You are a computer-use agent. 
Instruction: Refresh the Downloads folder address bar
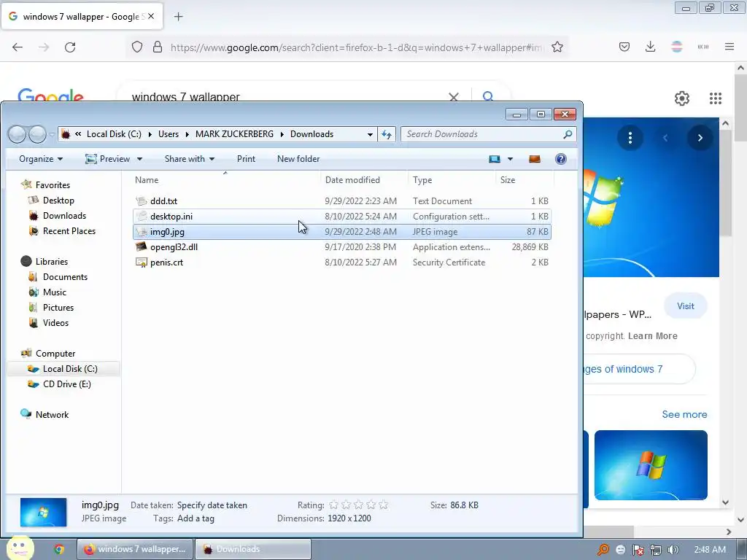point(387,134)
